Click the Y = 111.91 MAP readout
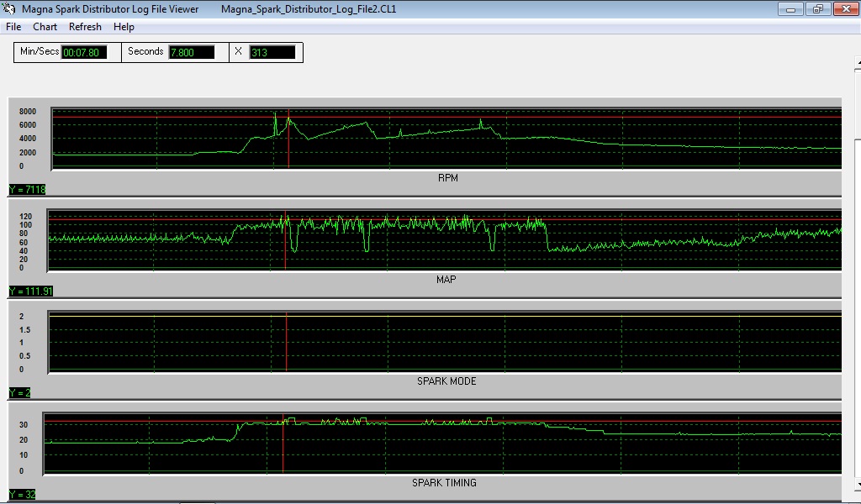This screenshot has width=861, height=504. [31, 291]
